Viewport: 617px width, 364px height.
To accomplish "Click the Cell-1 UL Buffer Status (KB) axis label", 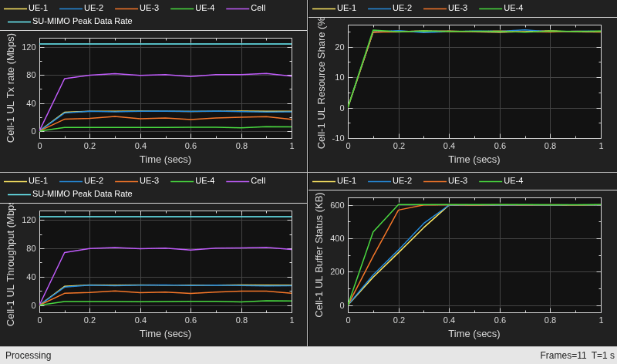I will point(319,254).
